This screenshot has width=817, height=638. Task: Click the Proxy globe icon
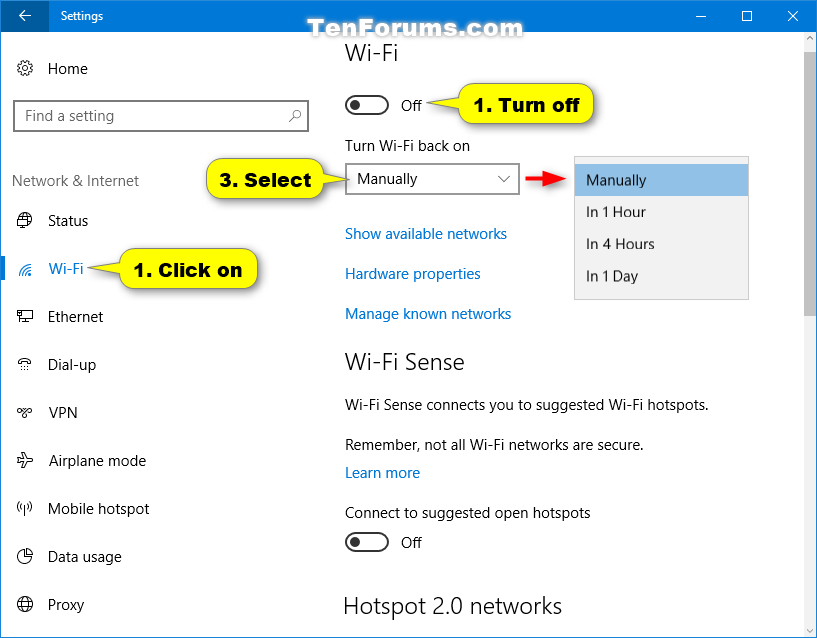pos(24,604)
